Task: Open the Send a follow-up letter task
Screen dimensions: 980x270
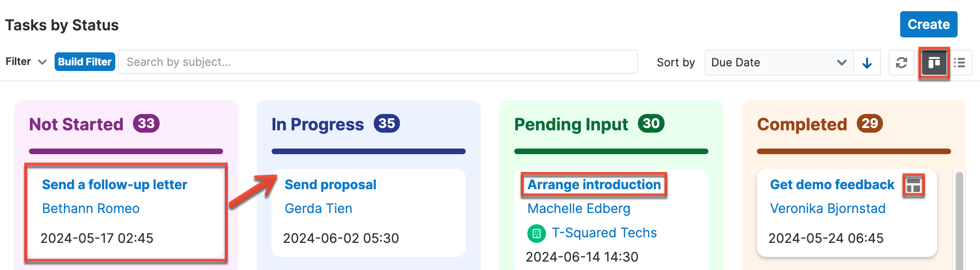Action: (114, 185)
